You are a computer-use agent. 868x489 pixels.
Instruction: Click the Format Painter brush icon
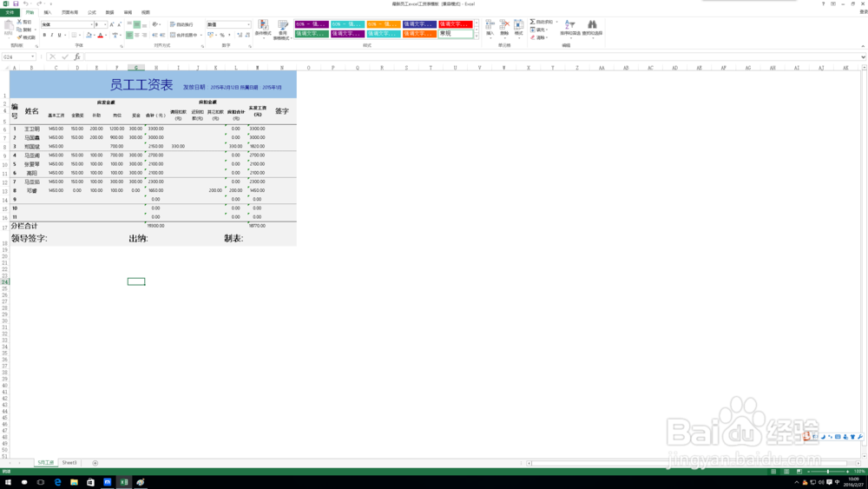pos(19,37)
